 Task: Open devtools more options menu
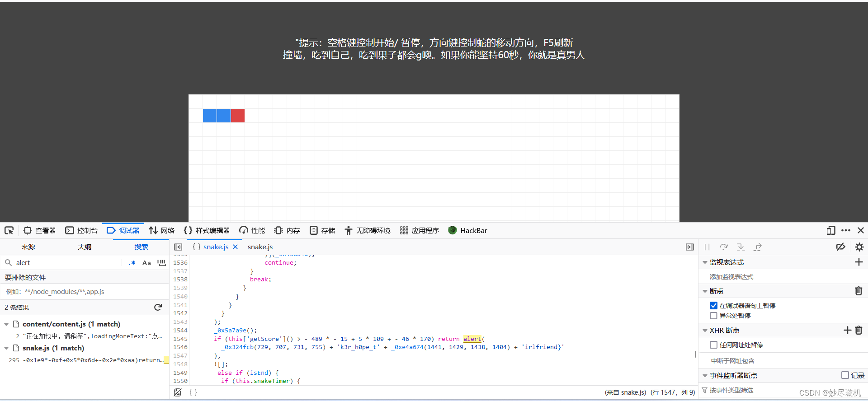[846, 231]
